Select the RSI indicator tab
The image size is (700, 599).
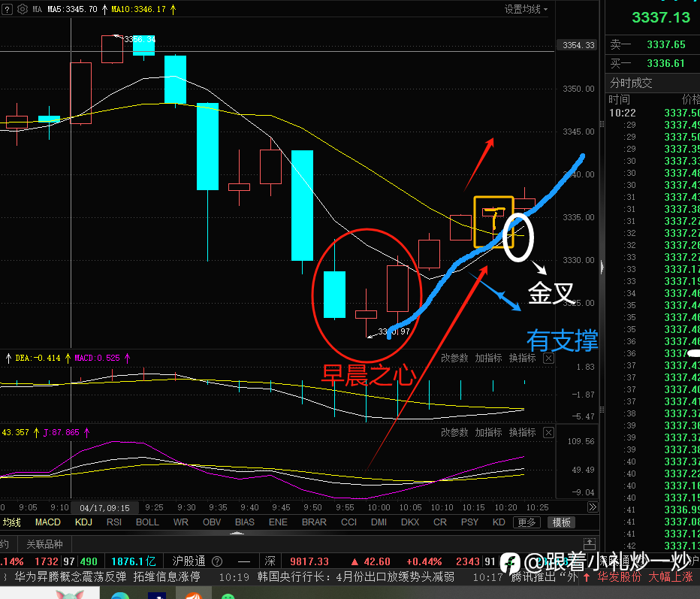click(114, 522)
